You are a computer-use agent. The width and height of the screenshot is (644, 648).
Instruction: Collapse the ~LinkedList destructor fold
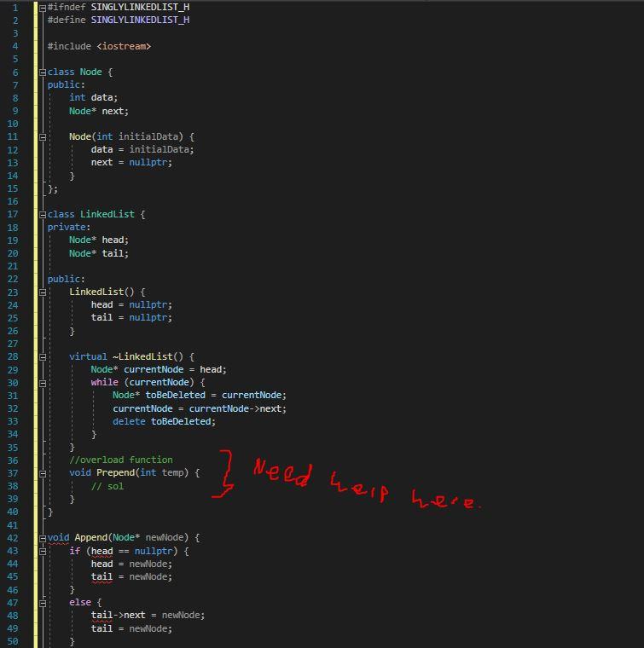pos(43,356)
